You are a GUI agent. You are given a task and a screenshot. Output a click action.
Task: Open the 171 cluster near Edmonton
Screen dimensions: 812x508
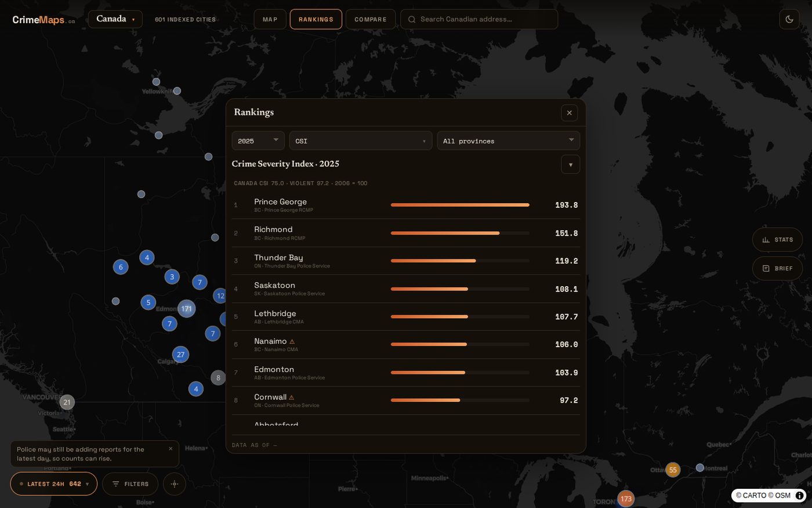(186, 309)
